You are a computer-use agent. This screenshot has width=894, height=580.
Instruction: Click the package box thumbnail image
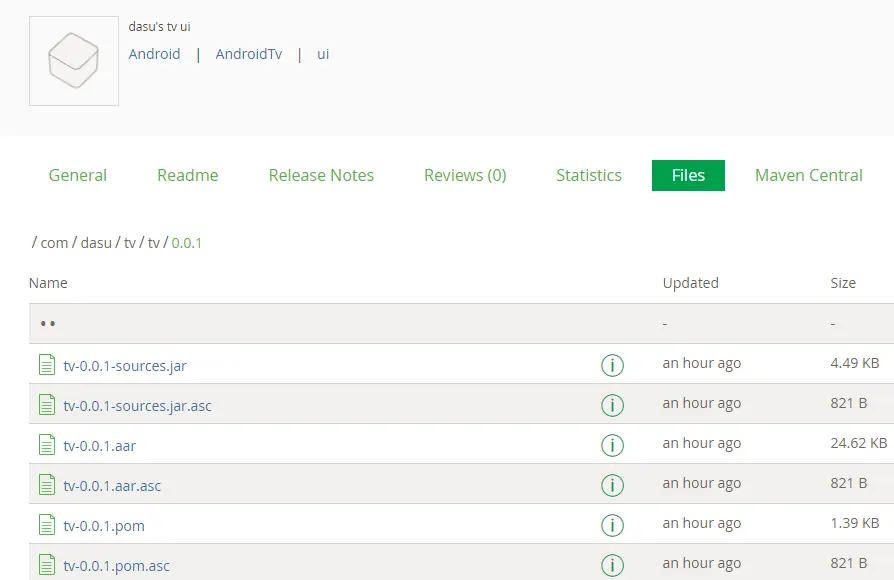[x=74, y=61]
